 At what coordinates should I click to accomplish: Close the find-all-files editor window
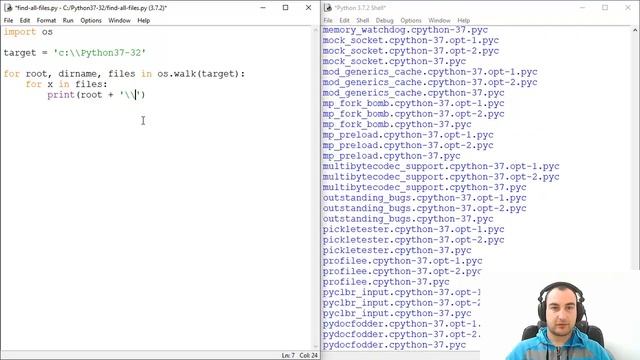point(308,8)
